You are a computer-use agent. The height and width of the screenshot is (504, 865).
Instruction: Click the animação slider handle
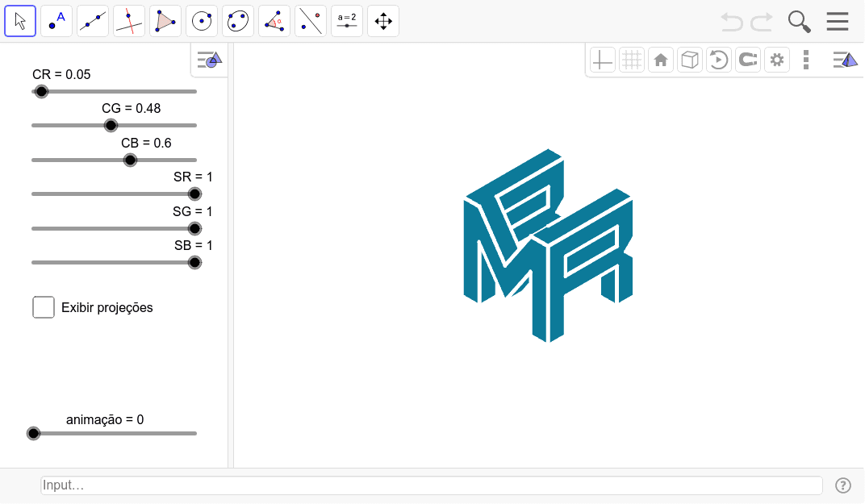tap(34, 433)
